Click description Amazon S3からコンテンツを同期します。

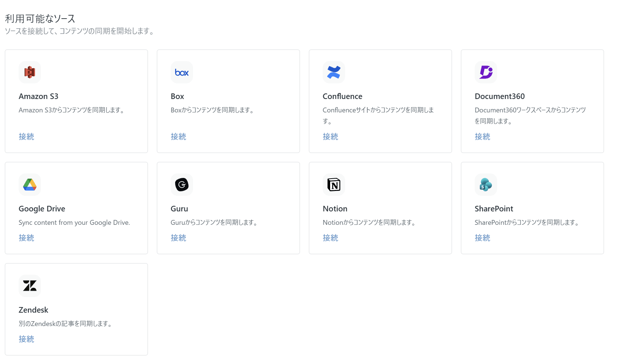[72, 110]
